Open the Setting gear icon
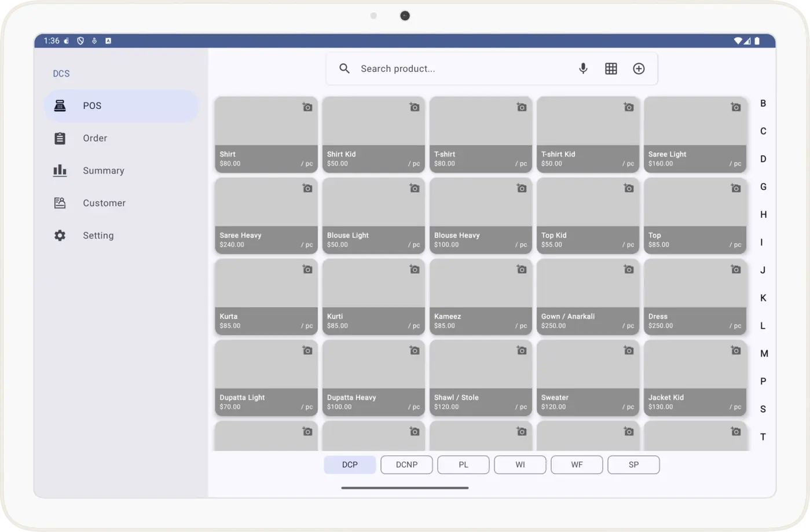810x532 pixels. (x=60, y=235)
